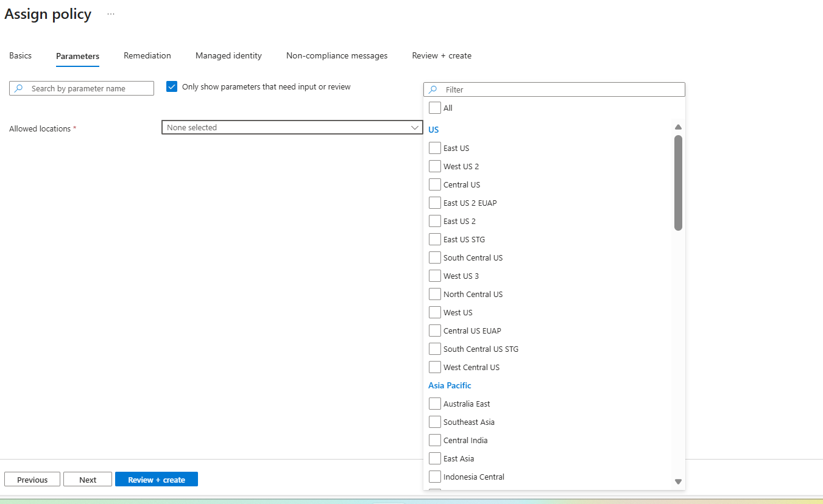Select the Central US checkbox
Image resolution: width=823 pixels, height=504 pixels.
coord(435,184)
